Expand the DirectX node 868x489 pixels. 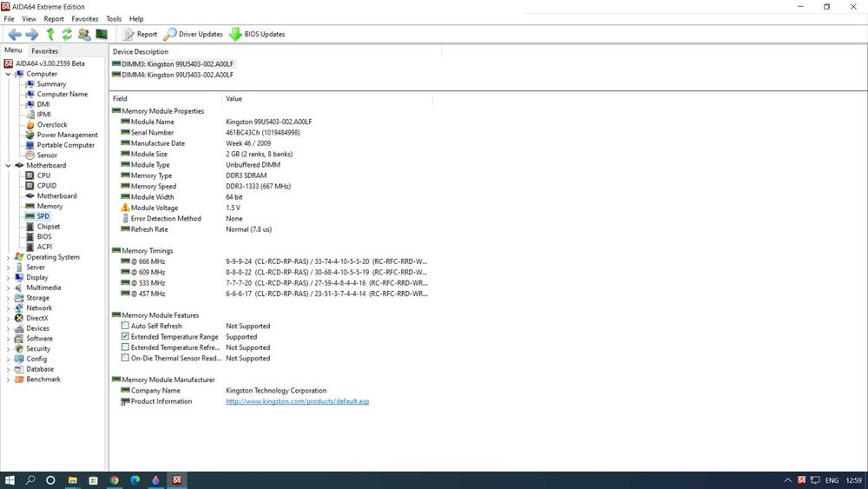click(x=9, y=318)
